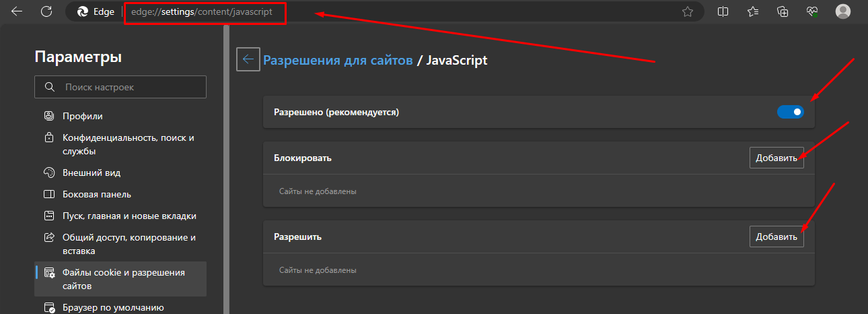
Task: Click the back arrow beside Разрешения для сайтов
Action: coord(248,59)
